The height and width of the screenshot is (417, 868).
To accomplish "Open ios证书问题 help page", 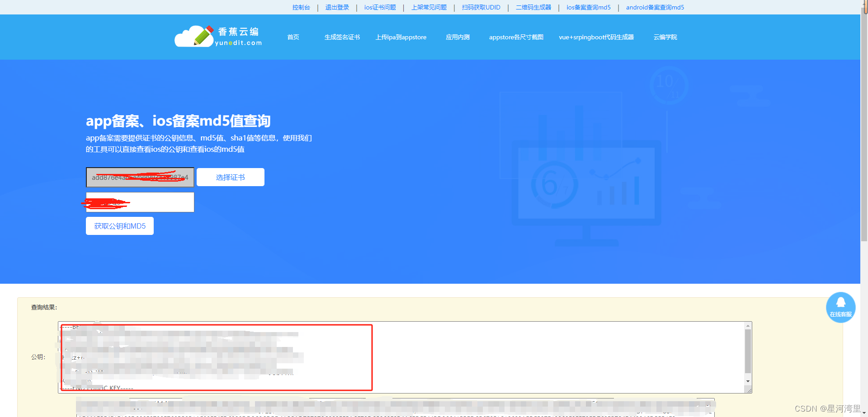I will [x=380, y=7].
